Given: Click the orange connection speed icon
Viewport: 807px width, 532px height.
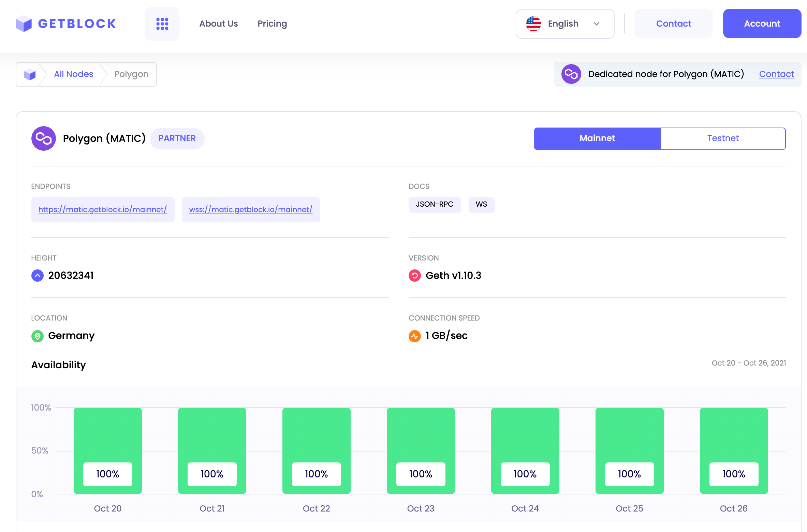Looking at the screenshot, I should [x=415, y=336].
